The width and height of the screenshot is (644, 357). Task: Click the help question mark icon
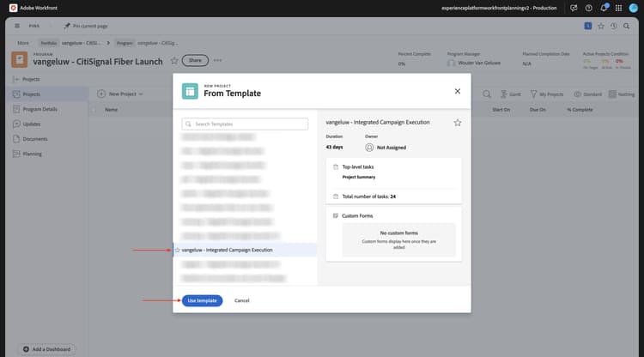588,8
